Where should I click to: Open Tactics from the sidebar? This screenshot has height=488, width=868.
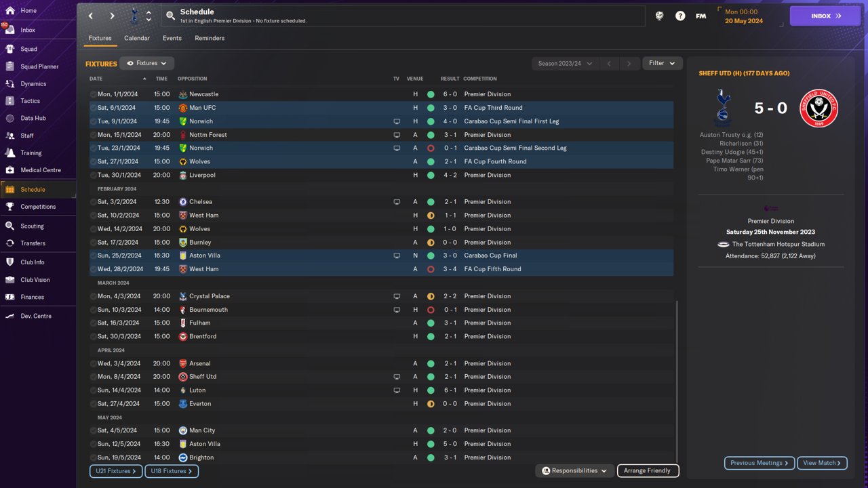30,101
